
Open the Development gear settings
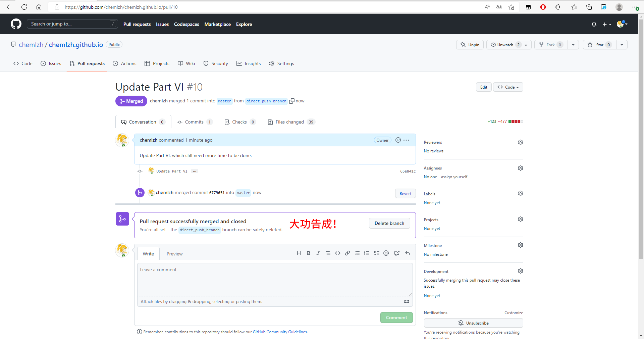520,271
